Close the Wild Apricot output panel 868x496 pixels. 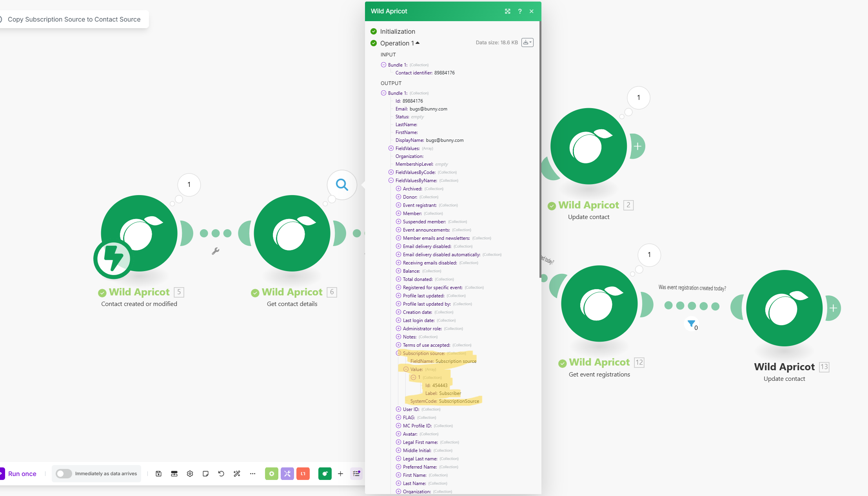pyautogui.click(x=531, y=11)
